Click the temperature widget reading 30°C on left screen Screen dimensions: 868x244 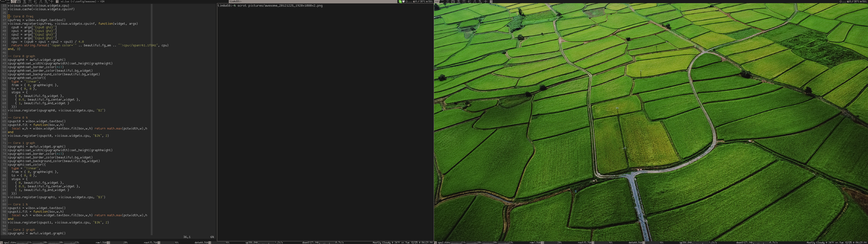[x=422, y=2]
